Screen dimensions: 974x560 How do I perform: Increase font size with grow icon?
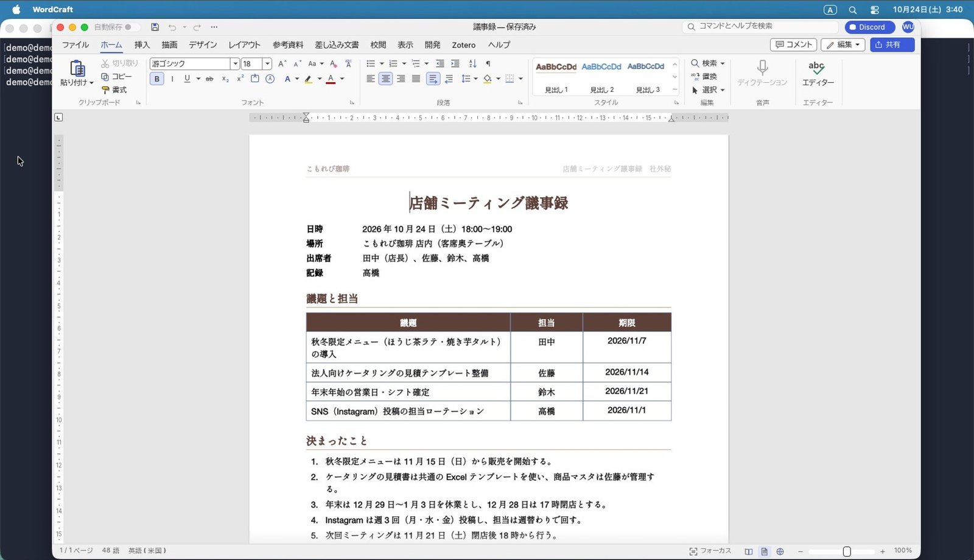point(282,63)
